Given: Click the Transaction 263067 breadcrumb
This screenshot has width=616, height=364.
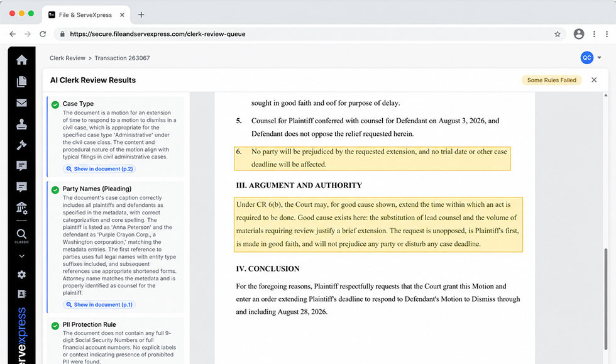Looking at the screenshot, I should pos(122,58).
